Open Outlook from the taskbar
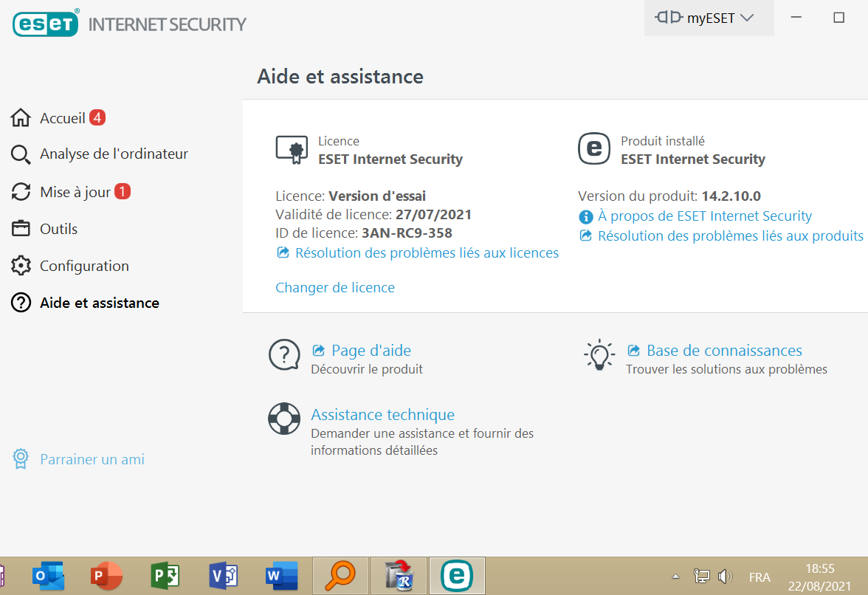The image size is (868, 595). click(48, 577)
